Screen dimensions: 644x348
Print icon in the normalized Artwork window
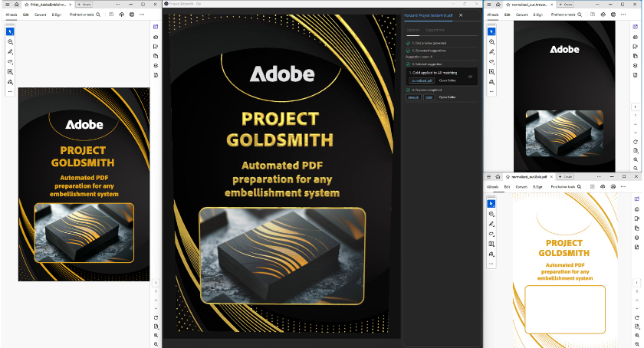(x=613, y=15)
